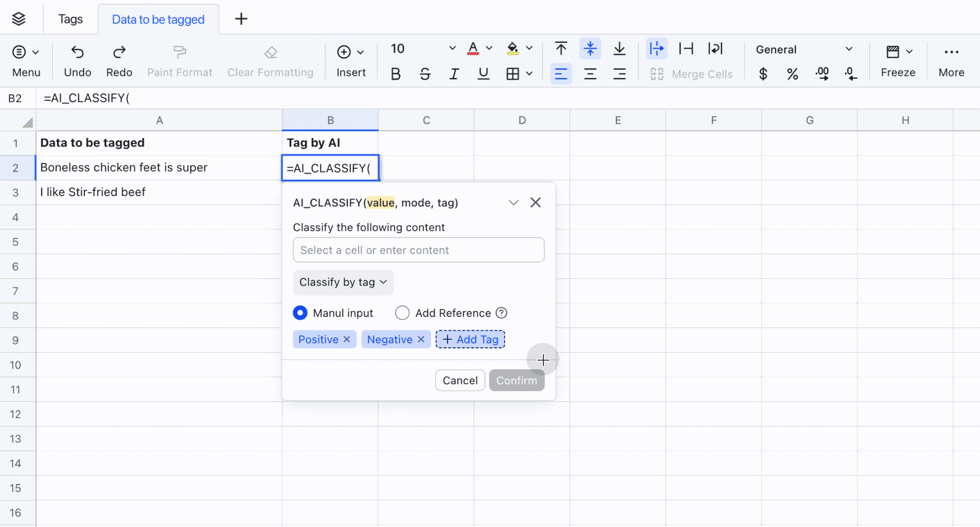Align cell content to top
Viewport: 980px width, 527px height.
point(561,48)
